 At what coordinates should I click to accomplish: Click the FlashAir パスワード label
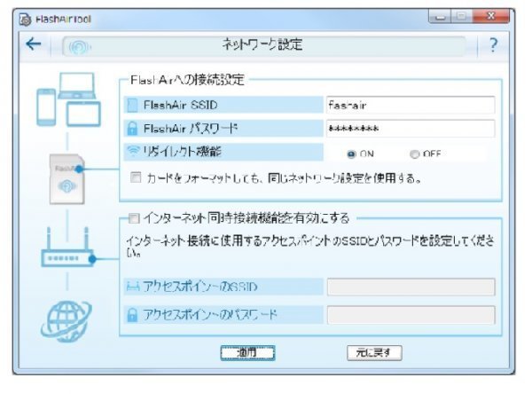(191, 129)
